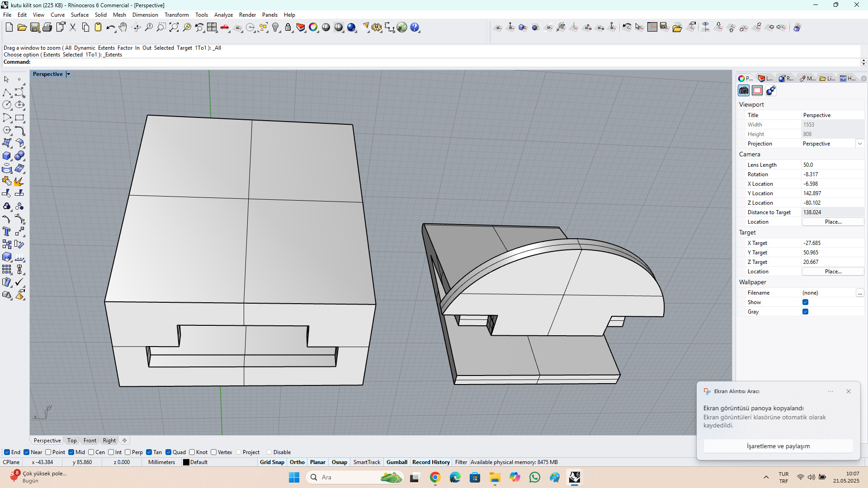The image size is (868, 488).
Task: Toggle the Mid osnap checkbox
Action: 71,452
